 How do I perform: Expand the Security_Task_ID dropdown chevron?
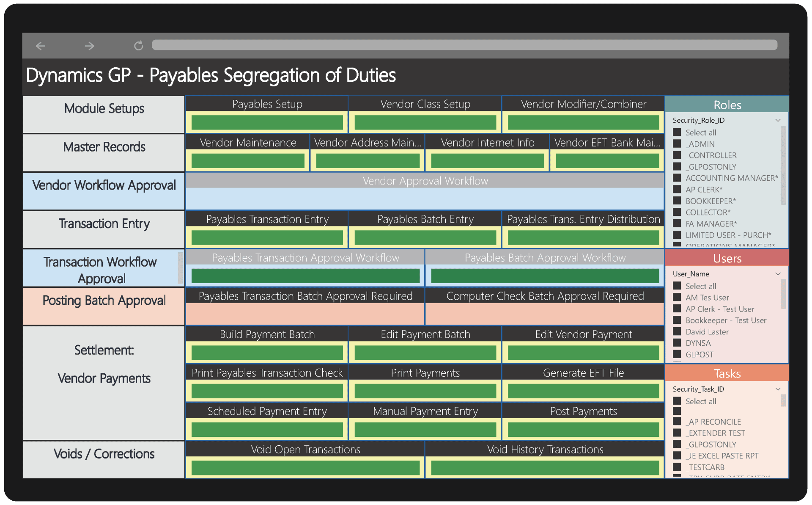point(777,389)
